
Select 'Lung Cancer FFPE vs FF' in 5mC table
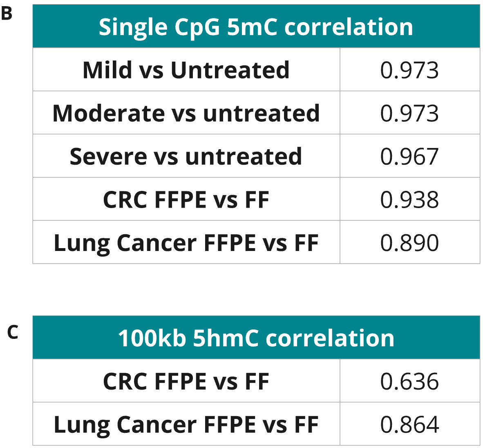click(x=186, y=243)
